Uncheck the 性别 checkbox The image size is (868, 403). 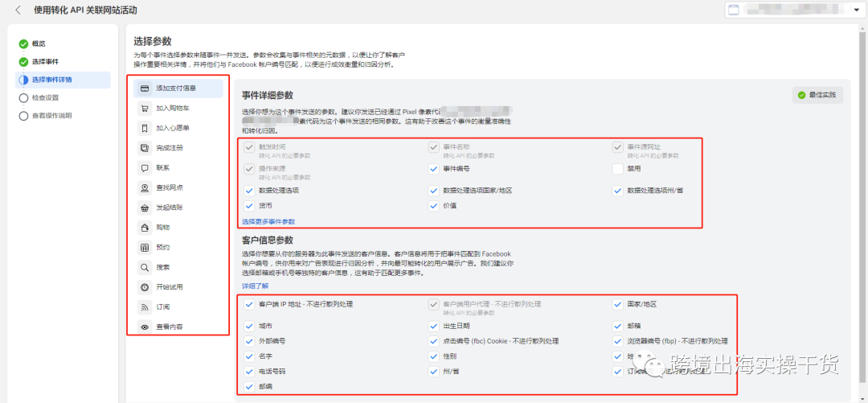tap(433, 356)
